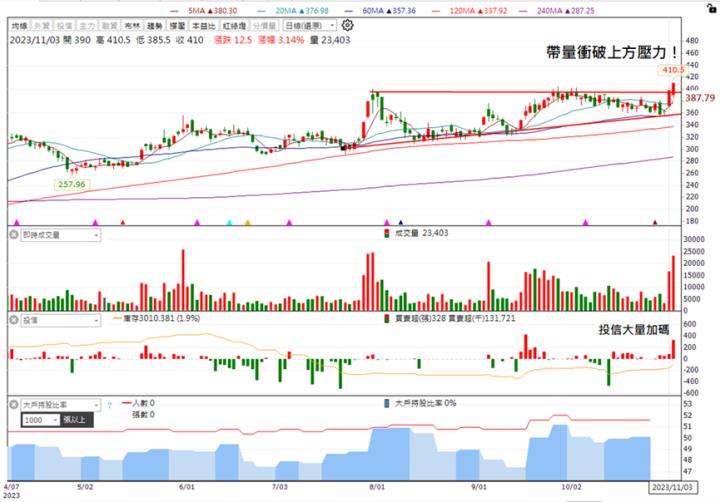Open the 日線(還原) period dropdown
Screen dimensions: 720x502
310,26
